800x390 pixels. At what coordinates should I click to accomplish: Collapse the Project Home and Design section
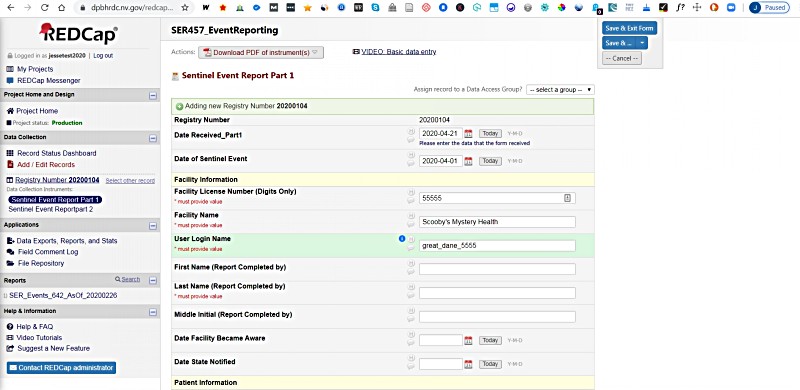tap(153, 95)
